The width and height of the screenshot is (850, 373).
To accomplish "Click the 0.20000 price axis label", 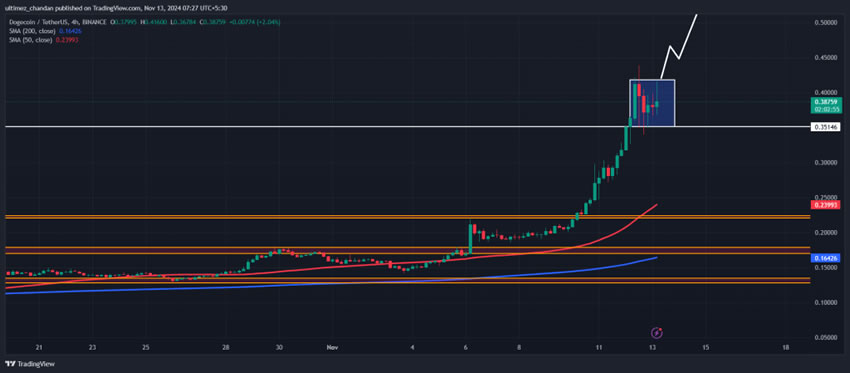I will [826, 232].
